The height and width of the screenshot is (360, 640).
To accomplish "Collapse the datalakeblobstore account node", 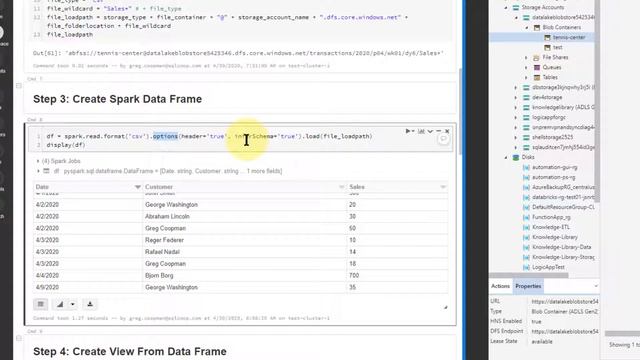I will (516, 18).
